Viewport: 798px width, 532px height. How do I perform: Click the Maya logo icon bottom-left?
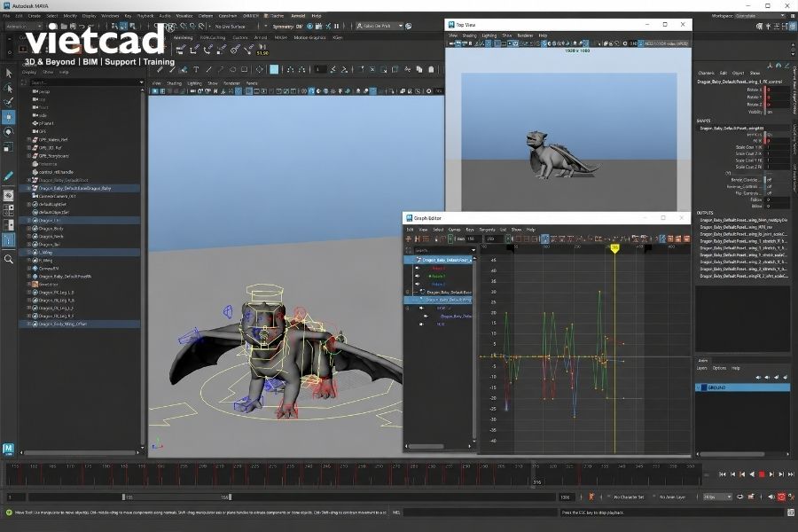pos(8,449)
